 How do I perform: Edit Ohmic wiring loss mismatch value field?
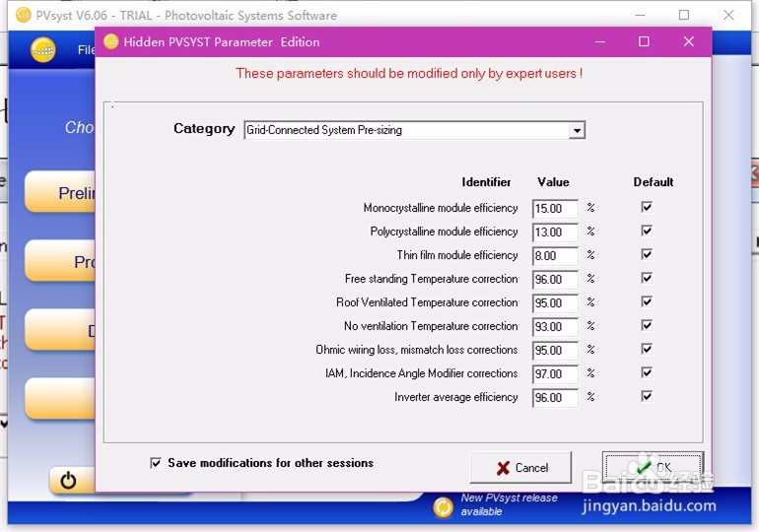pyautogui.click(x=555, y=351)
